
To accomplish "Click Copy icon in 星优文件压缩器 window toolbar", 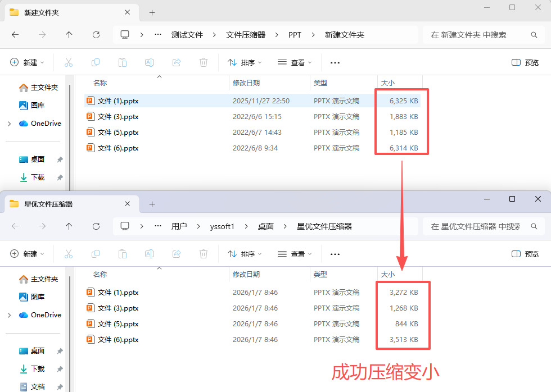I will pyautogui.click(x=96, y=254).
